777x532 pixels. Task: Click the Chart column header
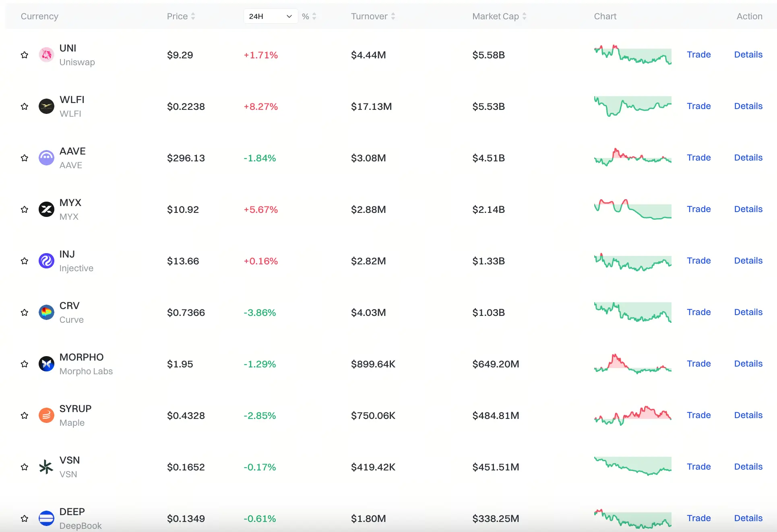605,16
